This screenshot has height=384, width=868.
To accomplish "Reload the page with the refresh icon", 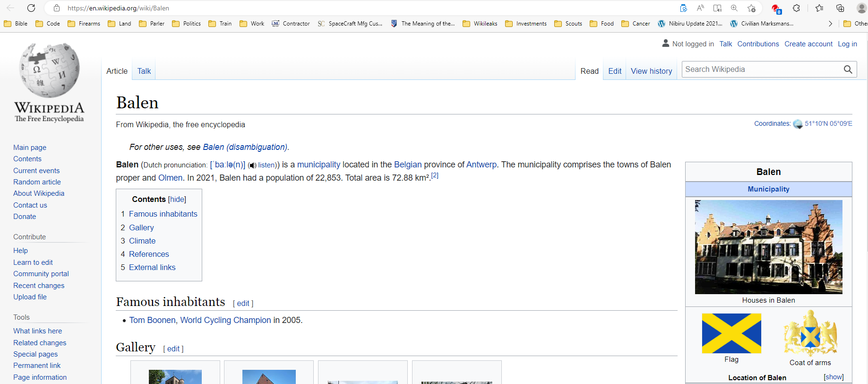I will 31,8.
